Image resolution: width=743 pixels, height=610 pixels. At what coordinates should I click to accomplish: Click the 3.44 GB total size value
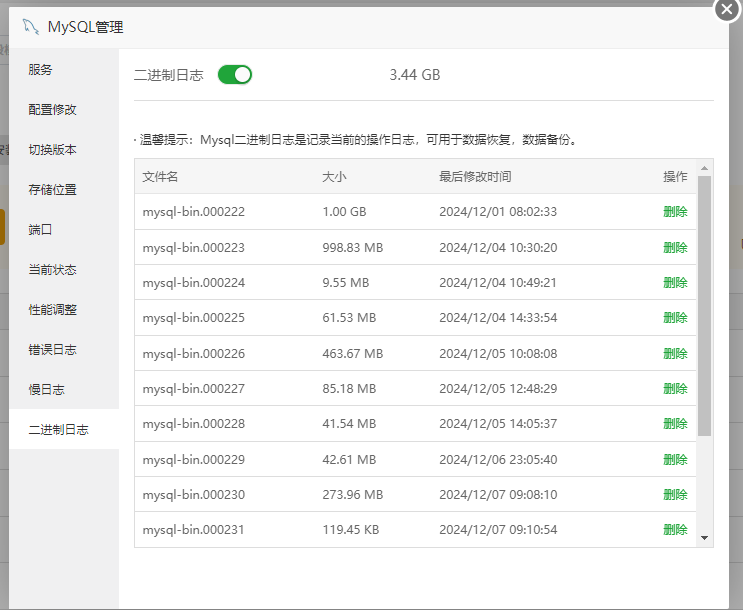[415, 75]
